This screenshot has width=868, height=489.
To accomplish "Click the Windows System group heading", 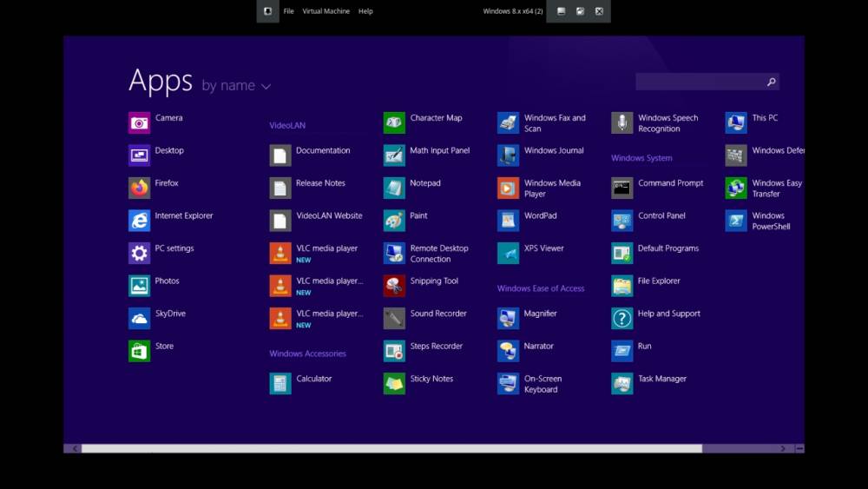I will click(641, 158).
